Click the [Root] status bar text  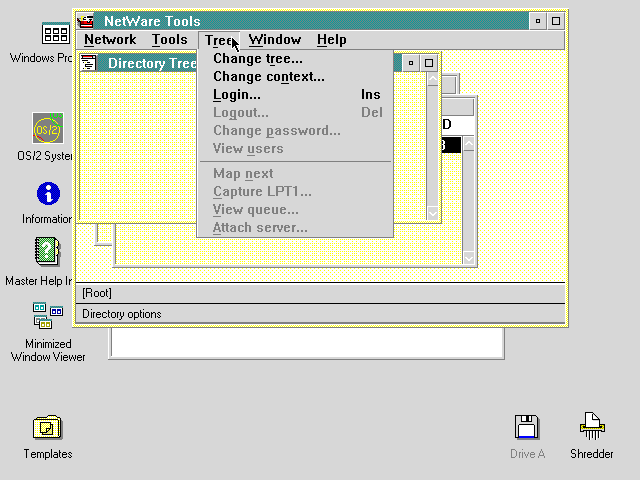point(97,293)
